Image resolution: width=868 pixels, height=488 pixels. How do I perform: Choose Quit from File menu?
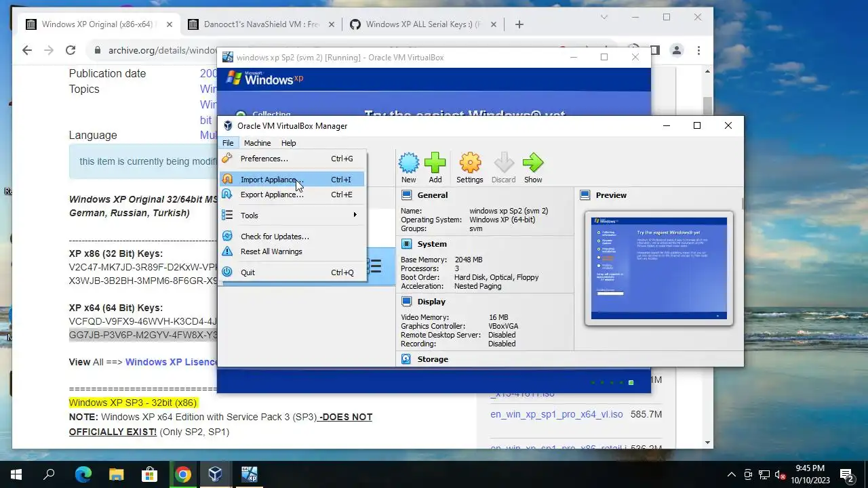[293, 272]
